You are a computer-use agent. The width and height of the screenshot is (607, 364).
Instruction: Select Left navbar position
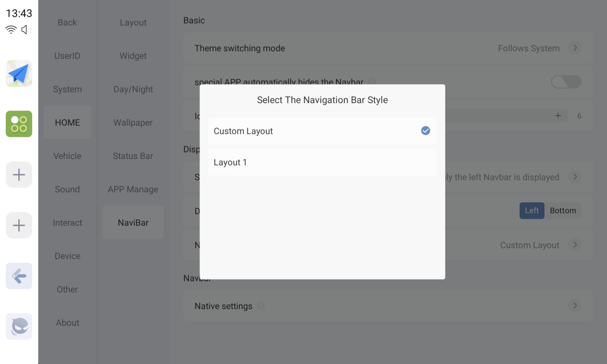(x=532, y=211)
